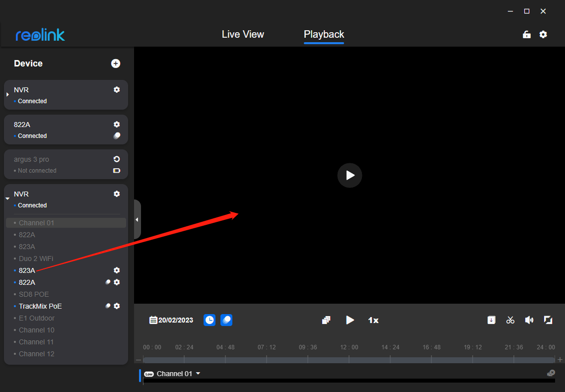565x392 pixels.
Task: Expand the collapsed NVR device
Action: (7, 95)
